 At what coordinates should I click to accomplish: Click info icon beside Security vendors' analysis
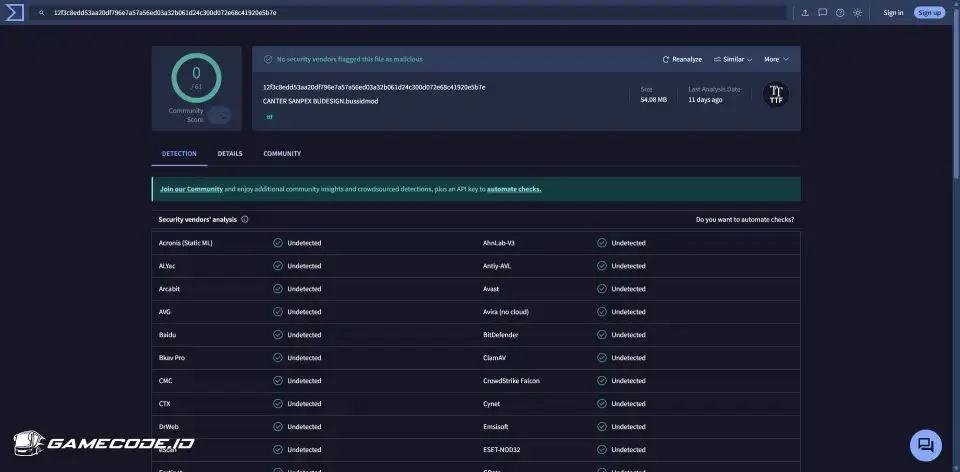pyautogui.click(x=245, y=219)
